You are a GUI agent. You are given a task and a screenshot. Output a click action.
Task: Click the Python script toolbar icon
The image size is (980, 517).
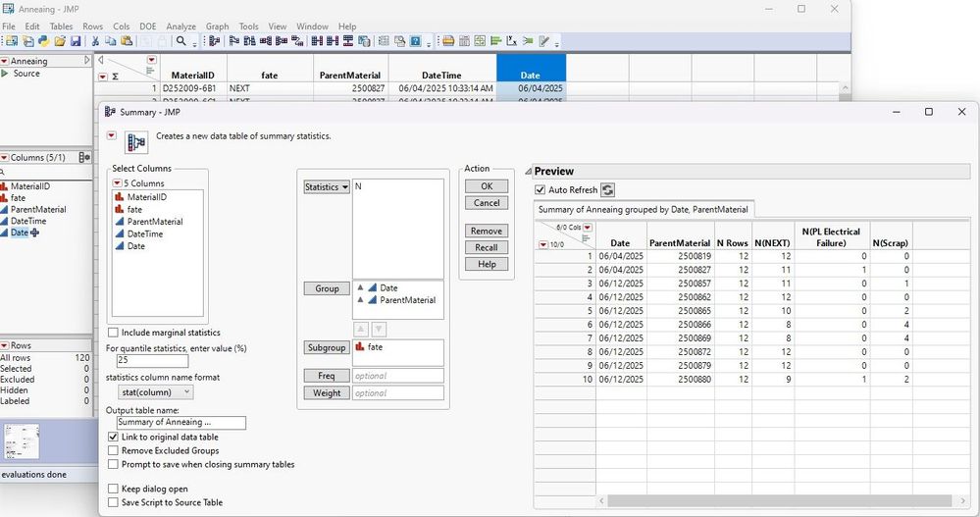click(44, 41)
